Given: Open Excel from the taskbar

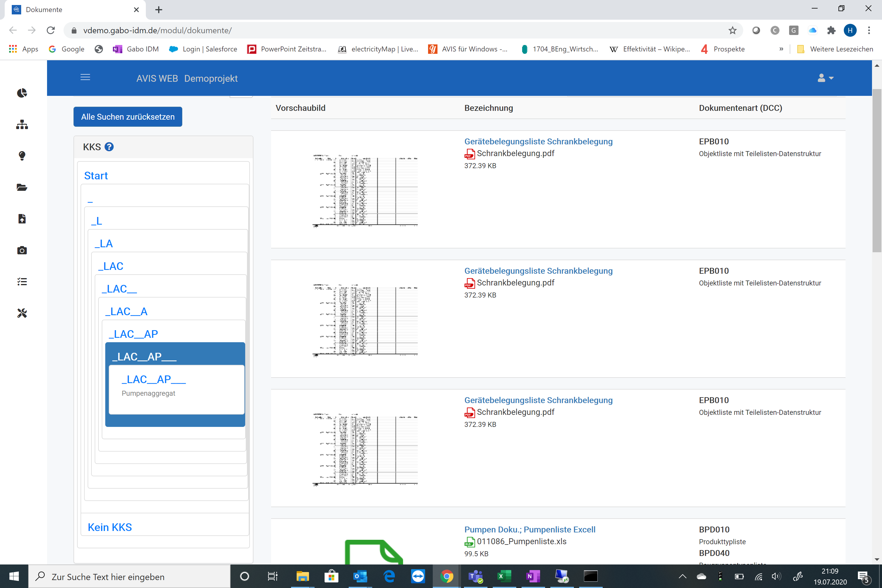Looking at the screenshot, I should [x=505, y=576].
